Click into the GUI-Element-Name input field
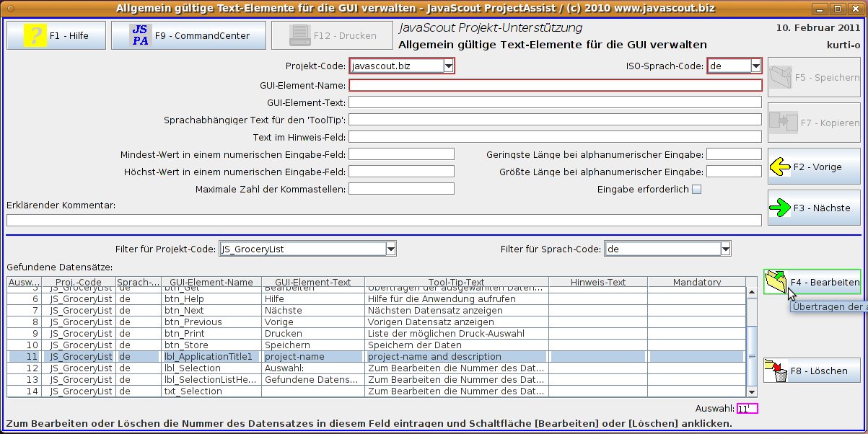This screenshot has height=434, width=868. (x=555, y=85)
